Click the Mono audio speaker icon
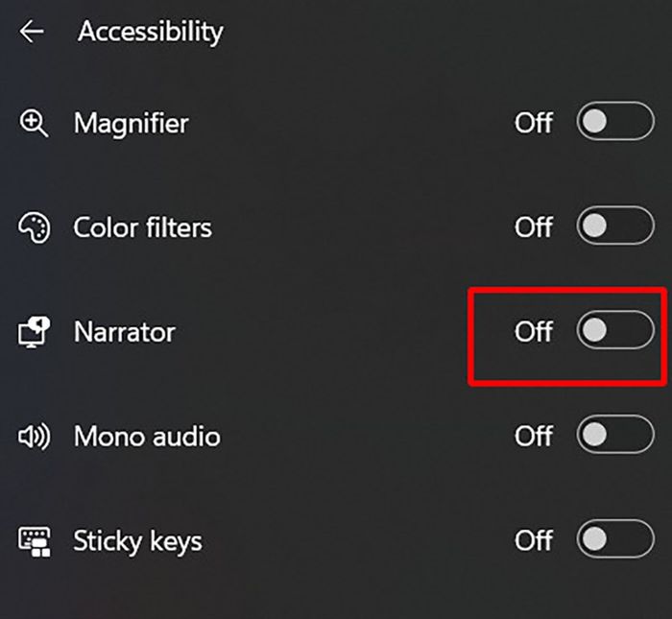672x619 pixels. [x=34, y=438]
